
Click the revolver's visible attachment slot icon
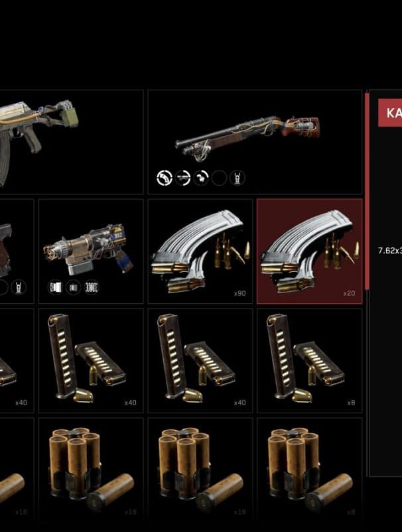(x=19, y=288)
